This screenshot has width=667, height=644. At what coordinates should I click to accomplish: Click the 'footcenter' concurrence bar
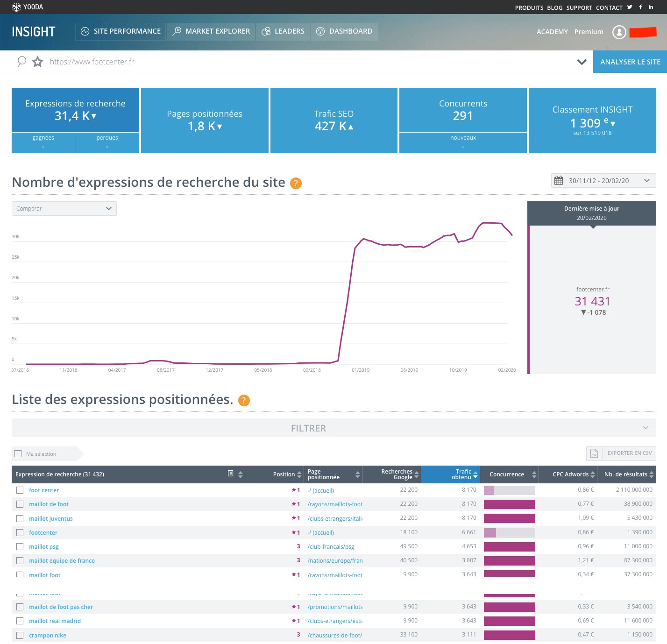point(510,533)
